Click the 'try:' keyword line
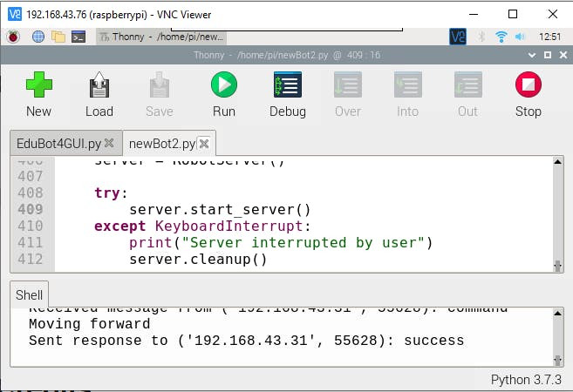Viewport: 573px width, 392px height. coord(111,193)
